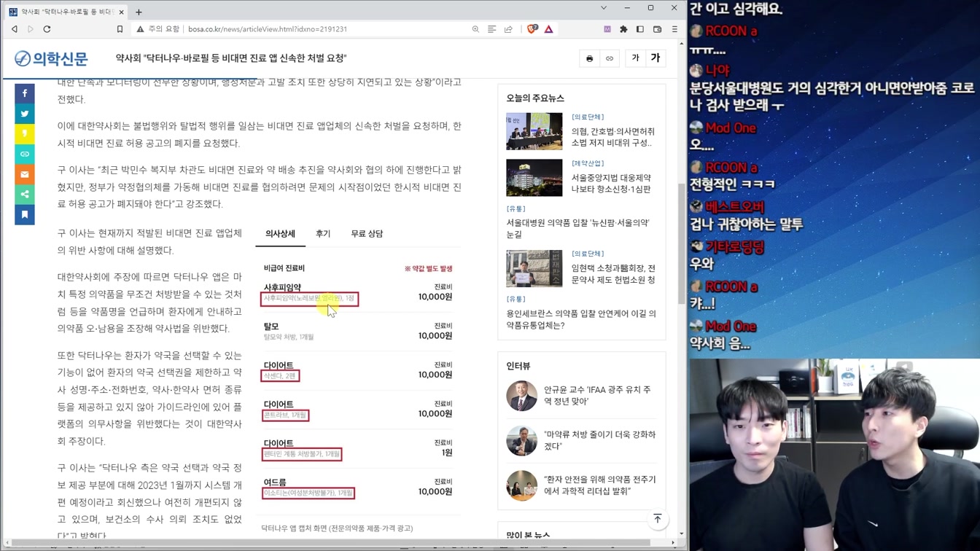Click the 인터뷰 section heading
The height and width of the screenshot is (551, 980).
(x=518, y=366)
